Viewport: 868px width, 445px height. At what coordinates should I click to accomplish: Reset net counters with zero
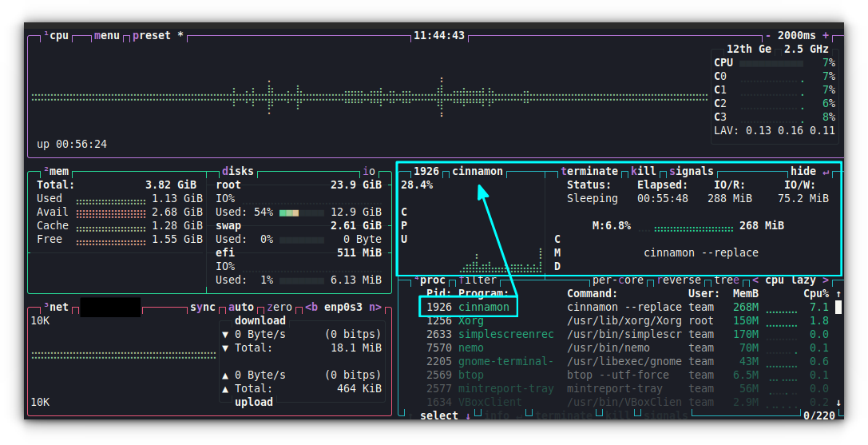tap(279, 307)
